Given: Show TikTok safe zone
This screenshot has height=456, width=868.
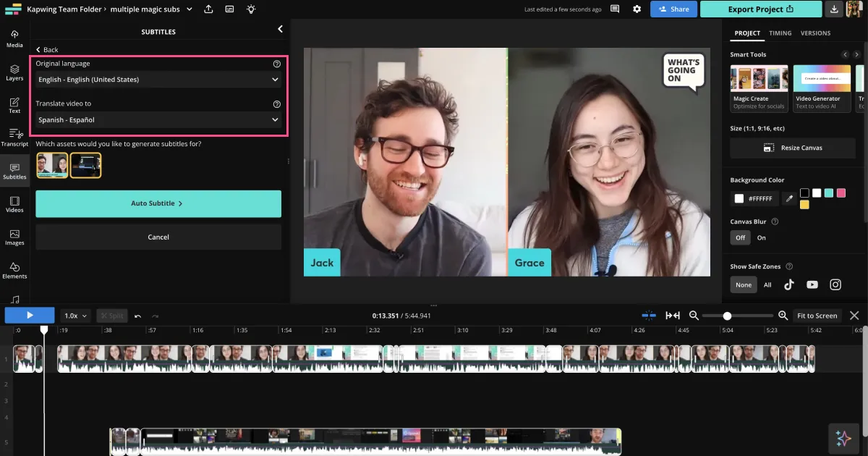Looking at the screenshot, I should (789, 285).
